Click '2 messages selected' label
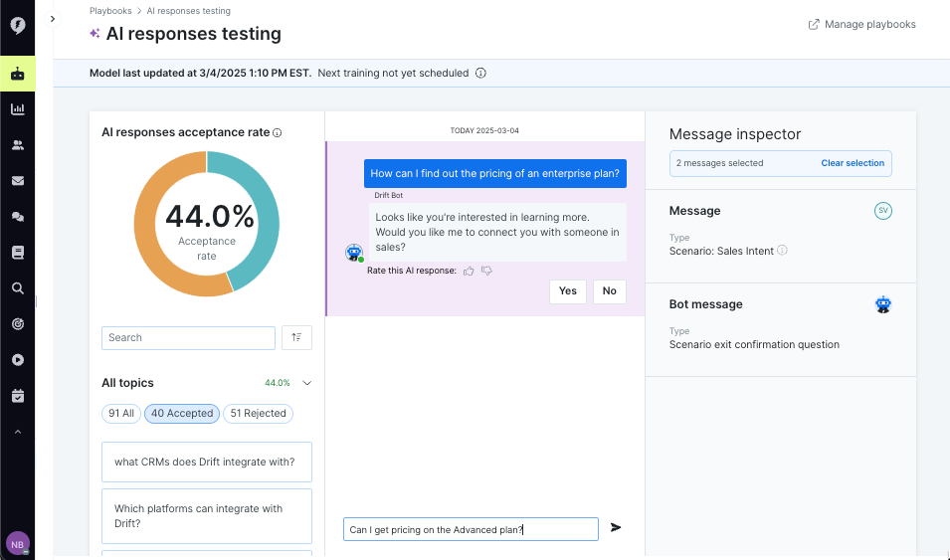This screenshot has width=950, height=560. [x=720, y=163]
